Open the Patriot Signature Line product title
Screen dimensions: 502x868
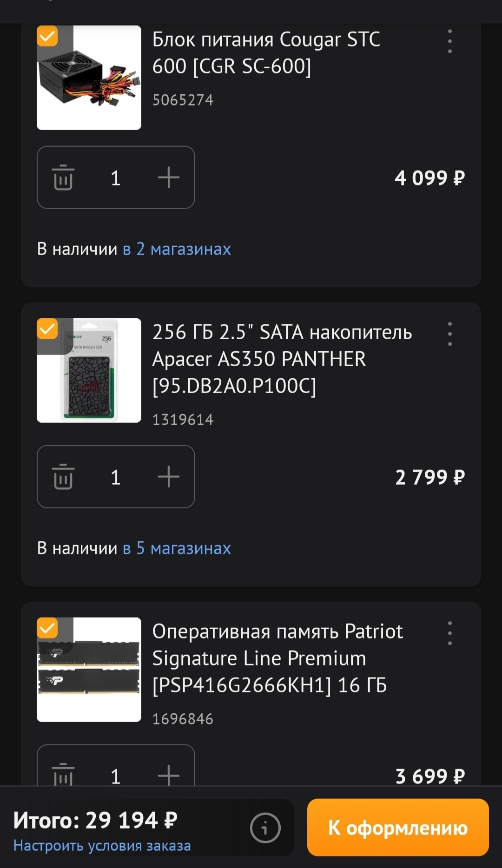pos(277,658)
